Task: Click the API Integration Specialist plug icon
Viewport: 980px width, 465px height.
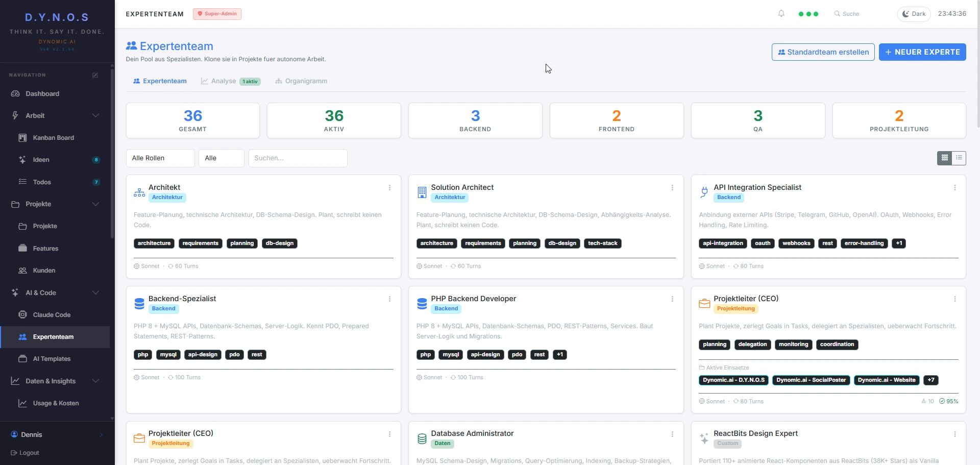Action: (704, 192)
